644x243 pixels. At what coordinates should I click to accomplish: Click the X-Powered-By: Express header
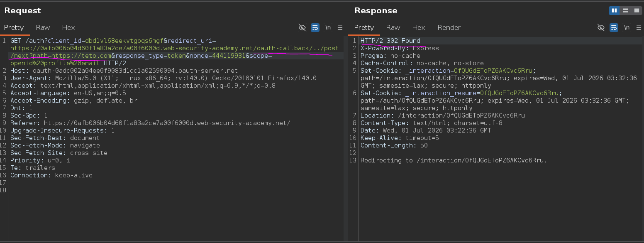coord(400,48)
